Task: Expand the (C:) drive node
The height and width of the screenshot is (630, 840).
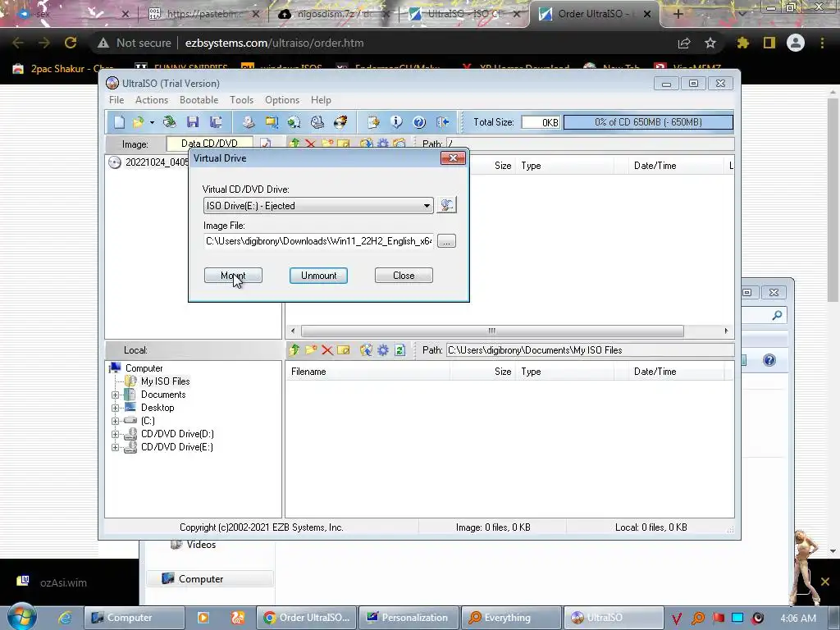Action: (115, 421)
